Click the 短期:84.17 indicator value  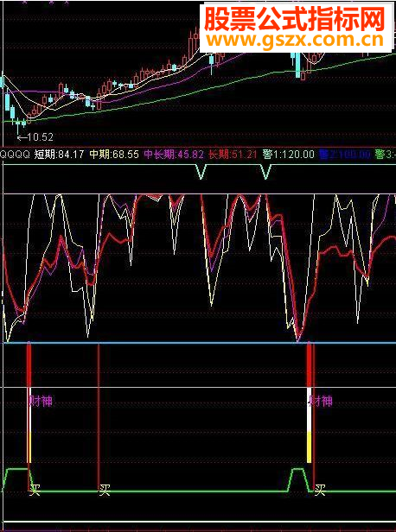point(59,155)
